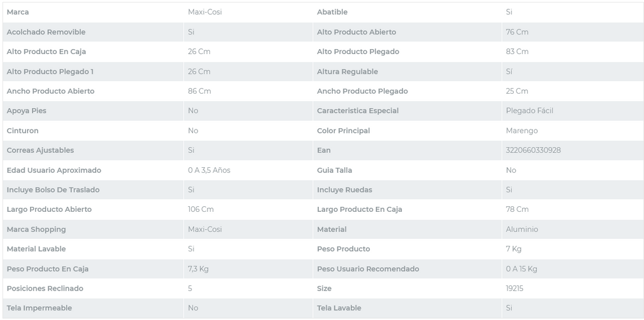This screenshot has height=320, width=644.
Task: Click the Incluye Bolso De Traslado label
Action: point(53,190)
